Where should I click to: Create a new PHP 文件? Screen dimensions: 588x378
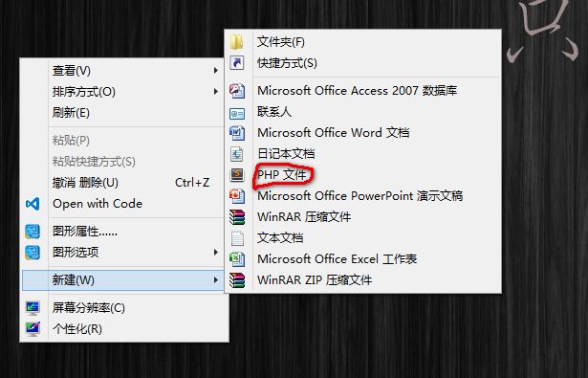pyautogui.click(x=363, y=175)
